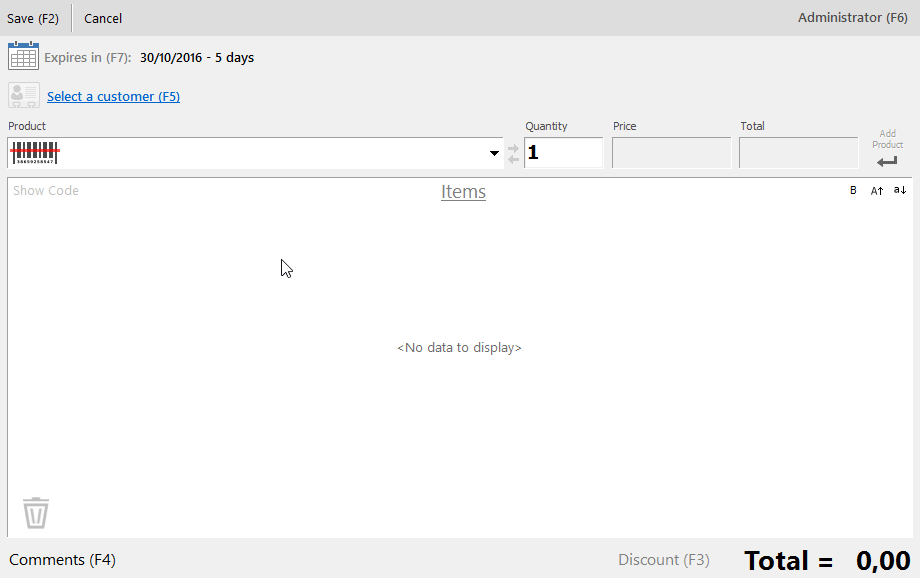Click Administrator (F6) user label
Screen dimensions: 920x578
pyautogui.click(x=853, y=18)
